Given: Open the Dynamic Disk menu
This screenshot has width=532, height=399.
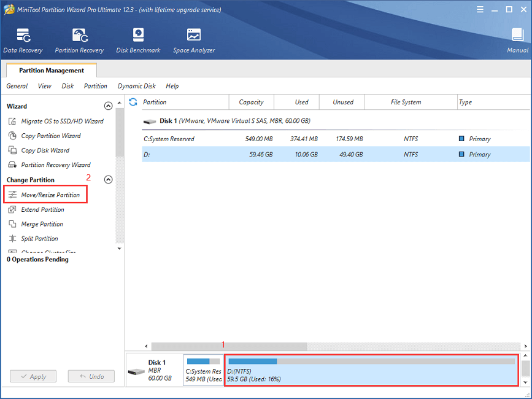Looking at the screenshot, I should 136,86.
